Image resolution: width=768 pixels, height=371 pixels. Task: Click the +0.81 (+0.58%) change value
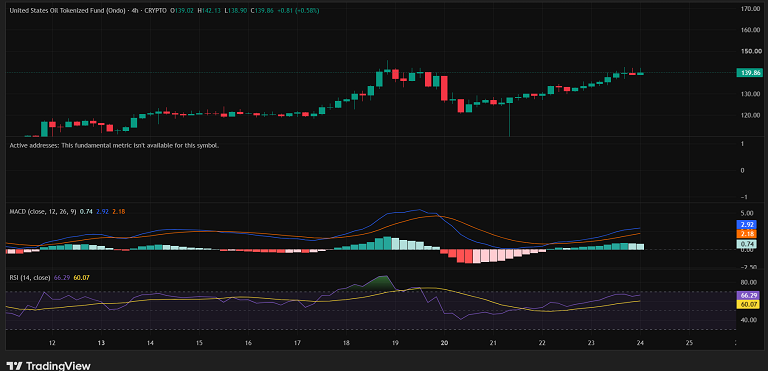299,10
